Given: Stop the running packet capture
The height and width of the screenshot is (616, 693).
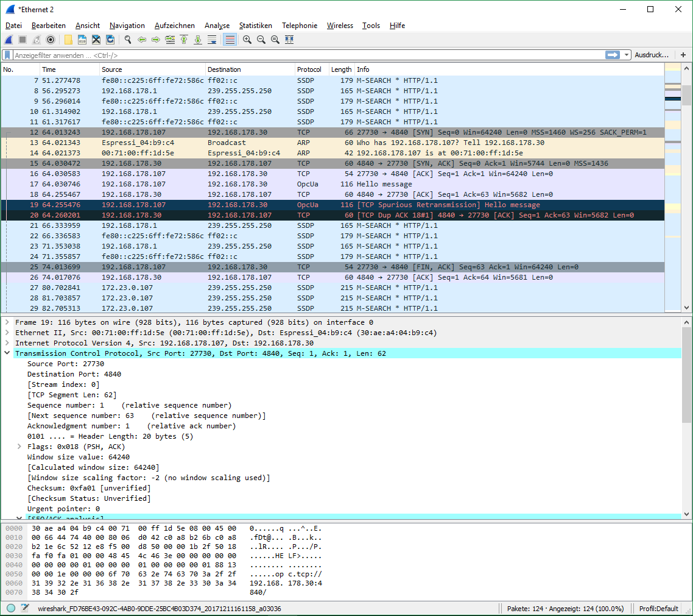Looking at the screenshot, I should click(x=23, y=40).
